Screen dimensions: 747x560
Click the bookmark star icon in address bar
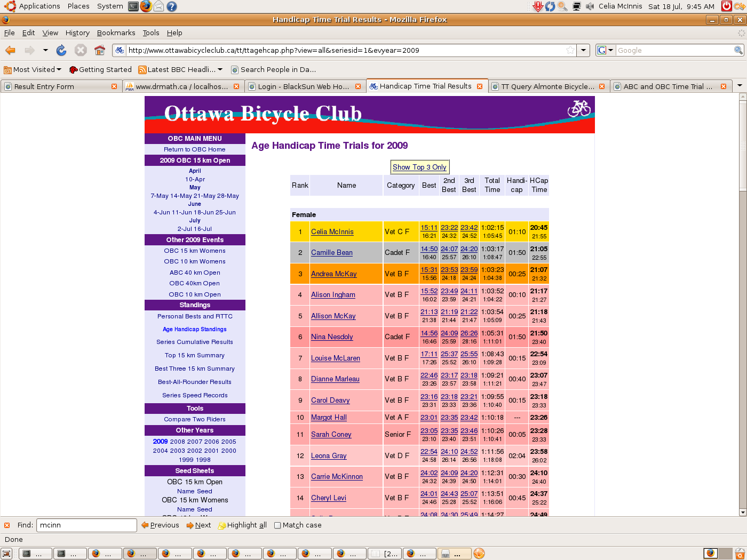570,50
